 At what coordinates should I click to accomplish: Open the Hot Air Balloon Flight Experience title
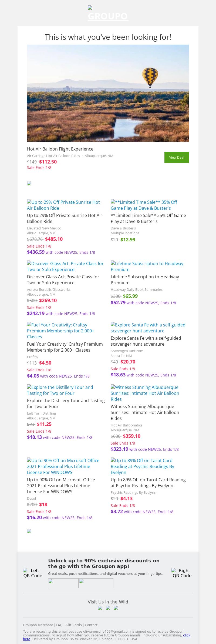click(60, 149)
